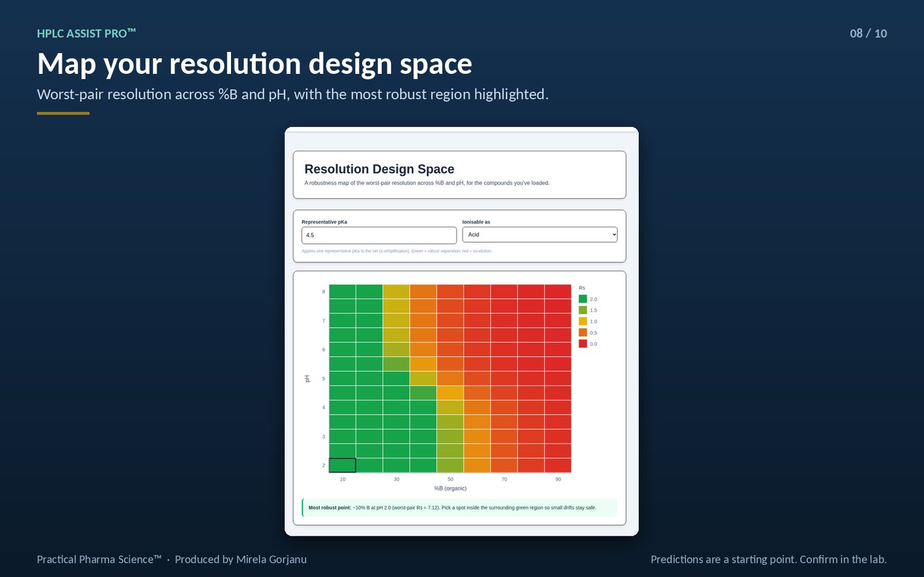Select top-left green heatmap cell at pH 8
The width and height of the screenshot is (924, 577).
(342, 292)
